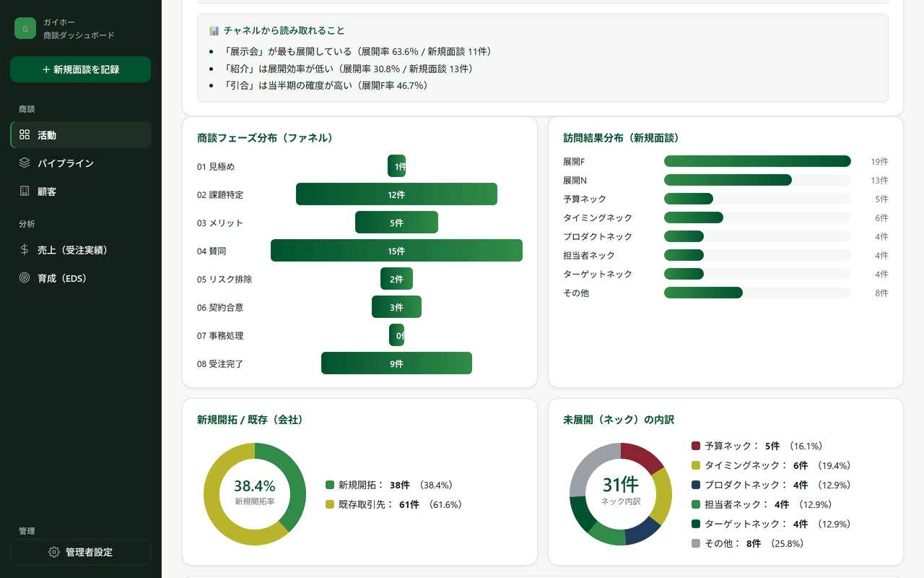This screenshot has width=924, height=578.
Task: Click the 04 賛同 funnel bar showing 15件
Action: [x=396, y=251]
